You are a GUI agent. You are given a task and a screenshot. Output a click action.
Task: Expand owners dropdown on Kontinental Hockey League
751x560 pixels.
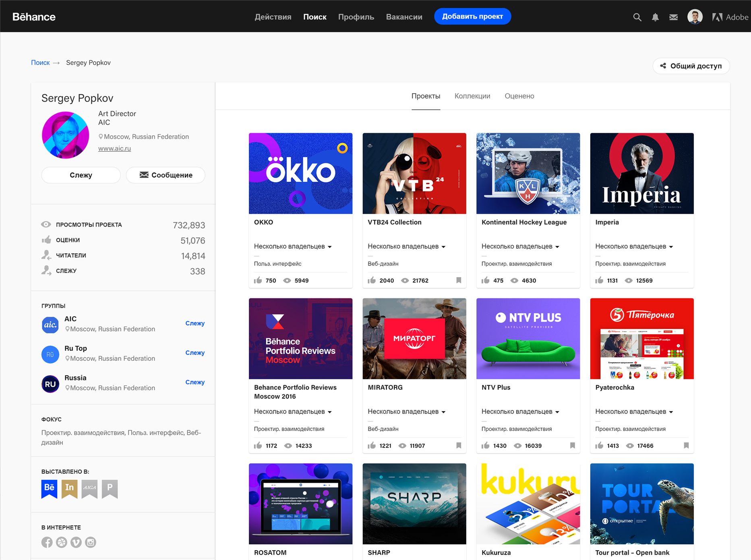point(521,246)
